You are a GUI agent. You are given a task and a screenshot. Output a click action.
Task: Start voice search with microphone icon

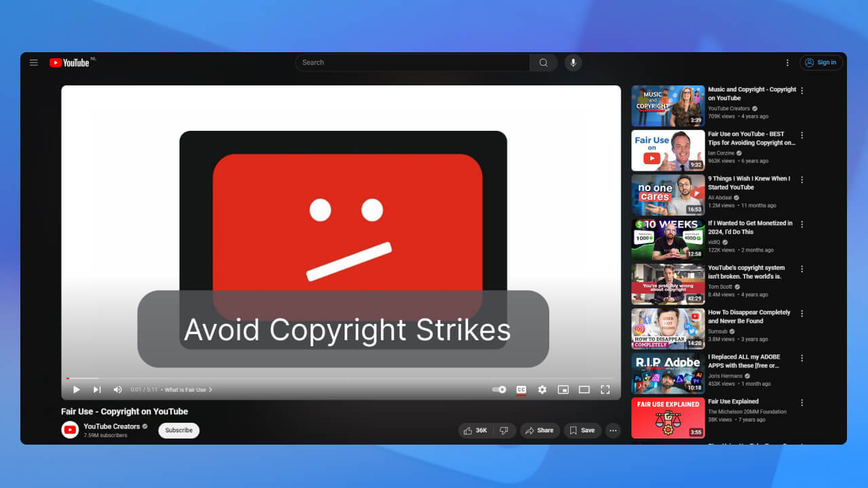(573, 62)
